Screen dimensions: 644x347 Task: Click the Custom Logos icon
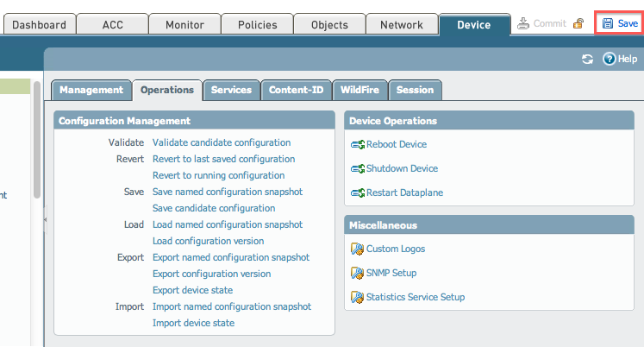click(x=357, y=249)
